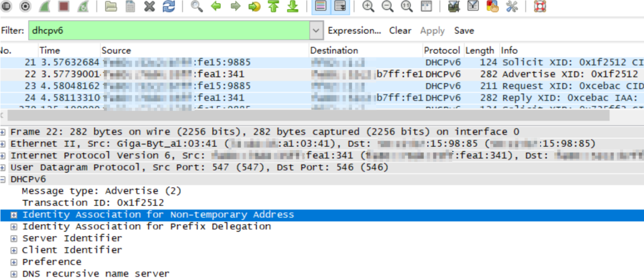Go to specific packet number icon

point(255,6)
